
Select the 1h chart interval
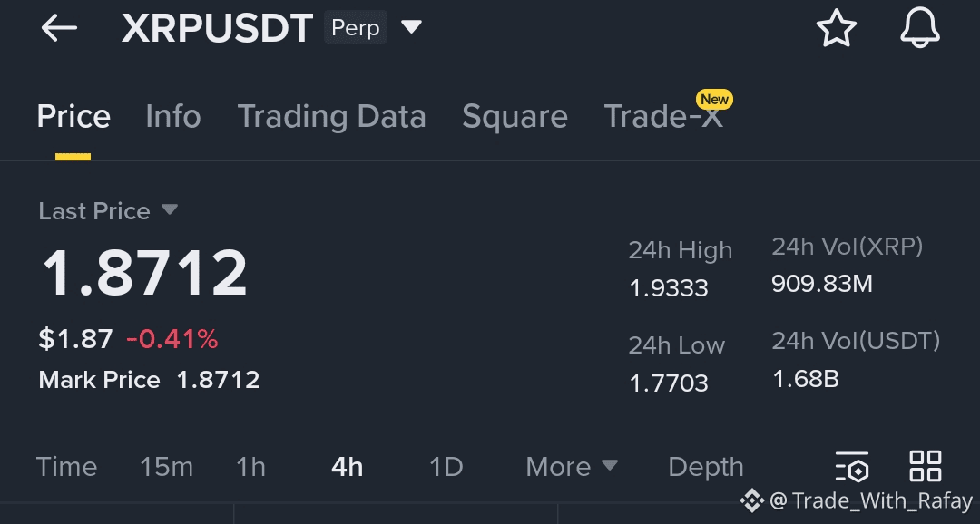(250, 467)
